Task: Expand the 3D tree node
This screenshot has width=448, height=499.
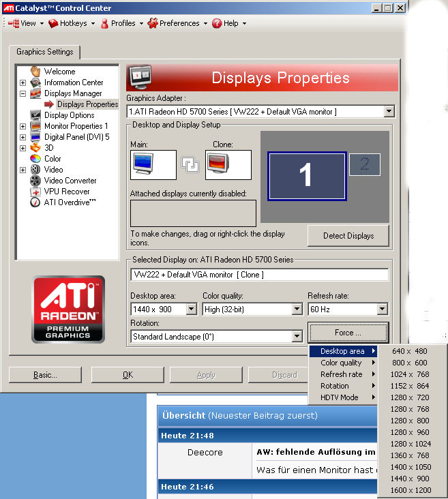Action: pos(23,148)
